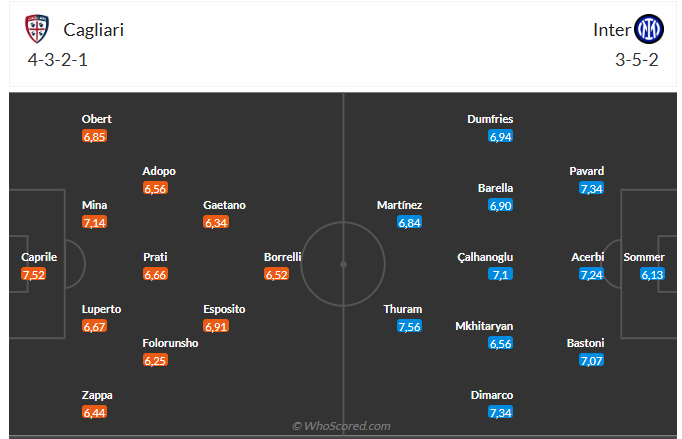Click the Inter club crest icon
This screenshot has width=682, height=439.
point(651,29)
